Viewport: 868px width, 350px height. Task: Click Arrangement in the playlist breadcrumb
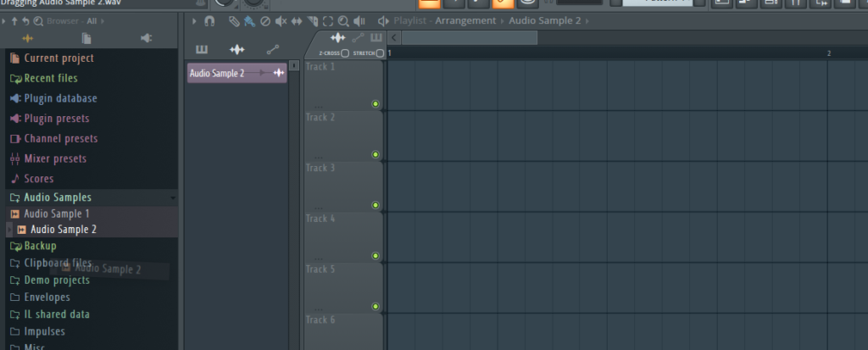[466, 20]
